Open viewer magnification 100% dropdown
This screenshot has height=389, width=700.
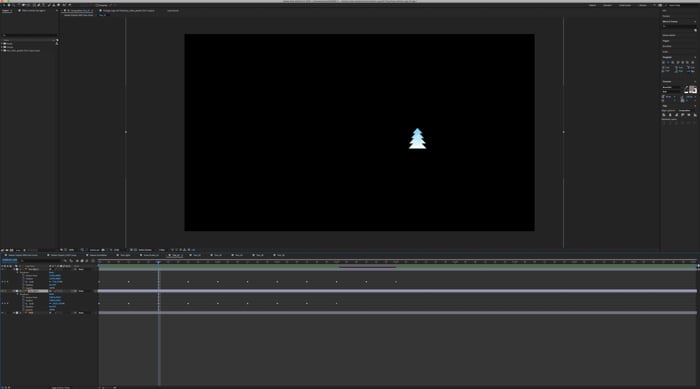coord(72,250)
